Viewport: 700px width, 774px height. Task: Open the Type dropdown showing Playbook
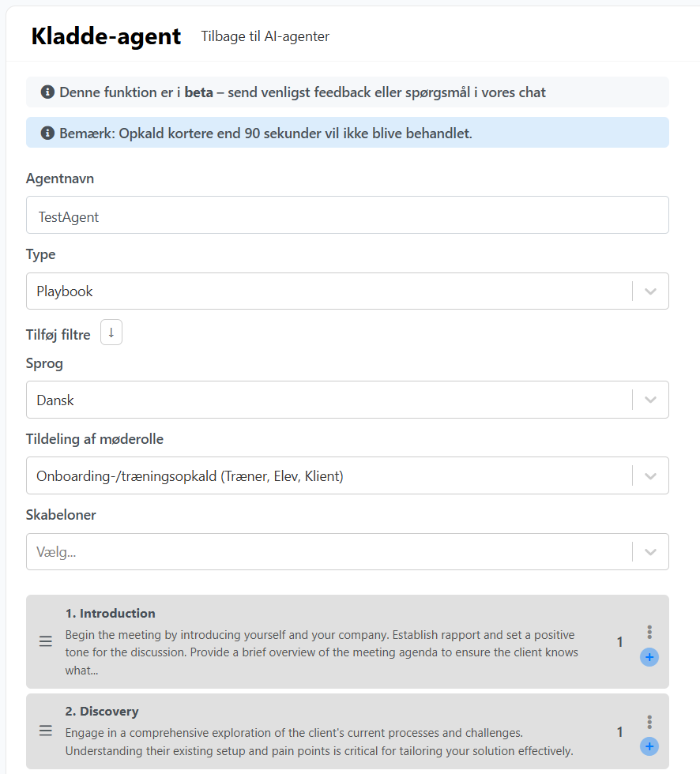(348, 291)
